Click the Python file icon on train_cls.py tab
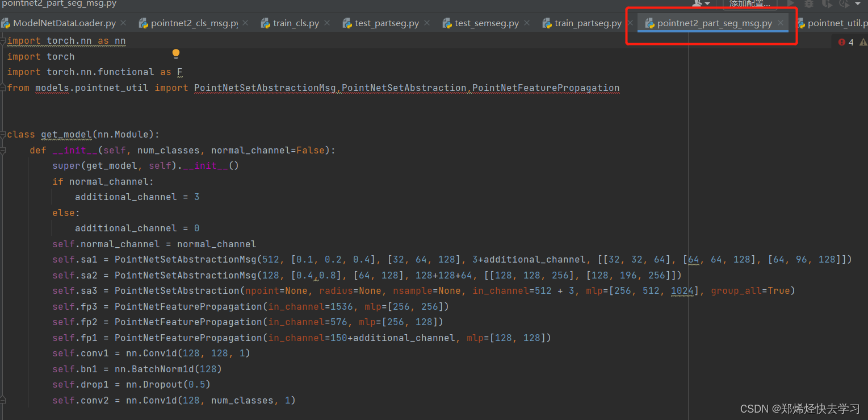868x420 pixels. (265, 23)
